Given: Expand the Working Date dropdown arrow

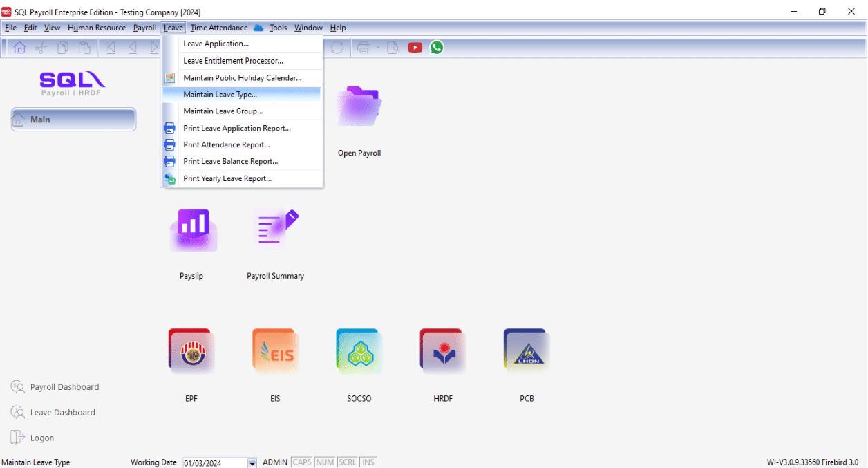Looking at the screenshot, I should (252, 462).
